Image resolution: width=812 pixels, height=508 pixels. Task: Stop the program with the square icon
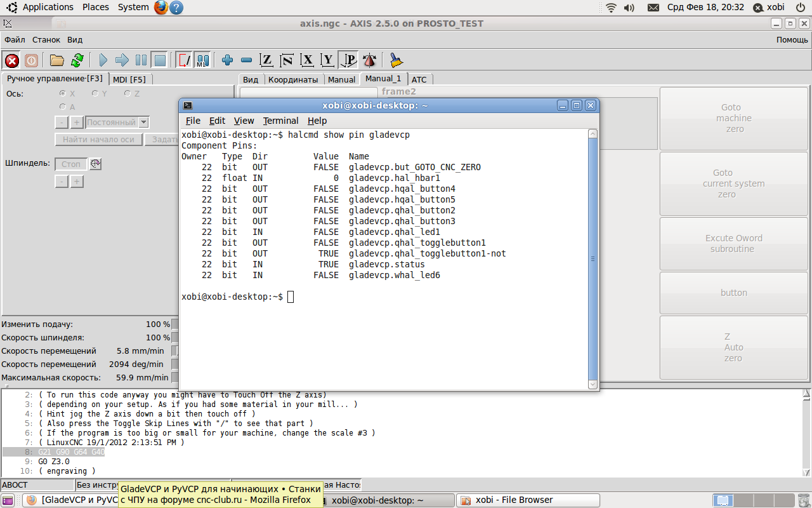[160, 60]
